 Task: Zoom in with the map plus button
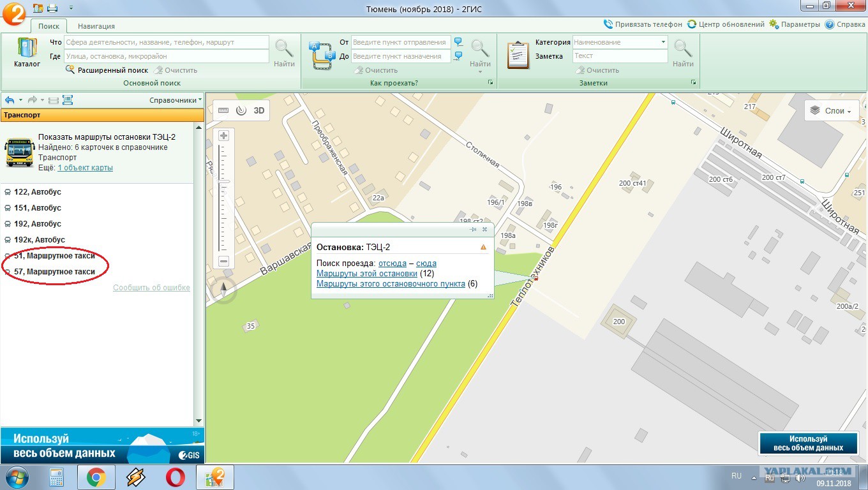click(224, 136)
